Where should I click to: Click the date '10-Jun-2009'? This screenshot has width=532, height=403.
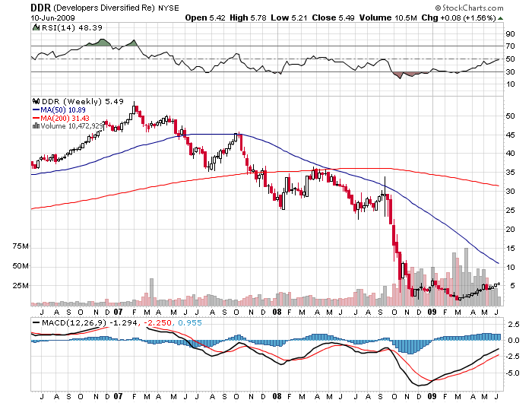(x=52, y=17)
